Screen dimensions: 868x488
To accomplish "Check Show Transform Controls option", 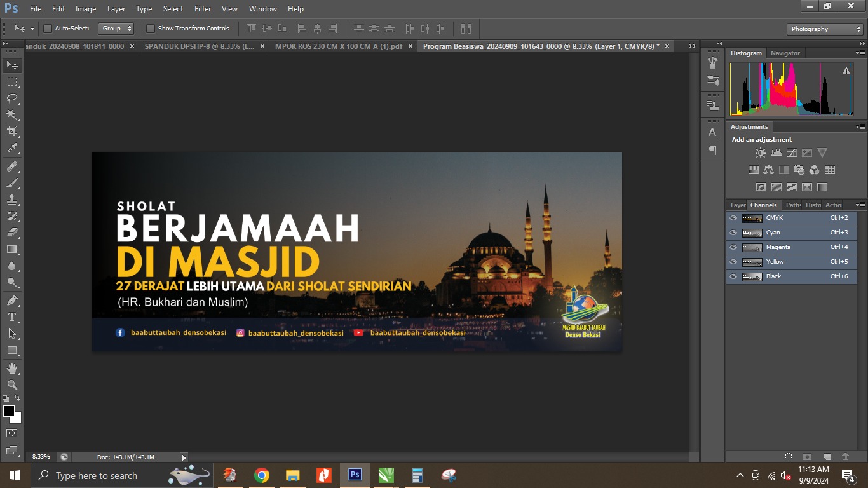I will [x=151, y=29].
